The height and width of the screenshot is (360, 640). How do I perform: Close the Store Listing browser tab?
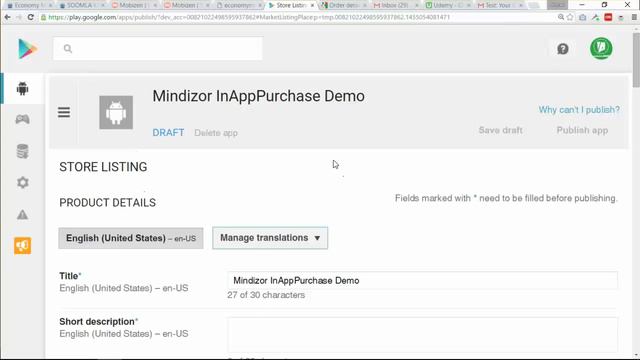(x=312, y=5)
